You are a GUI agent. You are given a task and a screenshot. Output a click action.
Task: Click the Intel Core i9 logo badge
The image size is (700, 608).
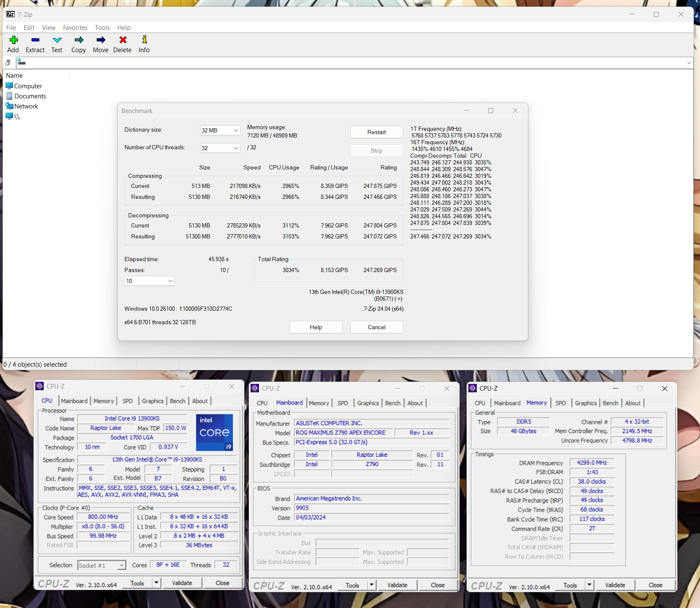214,433
